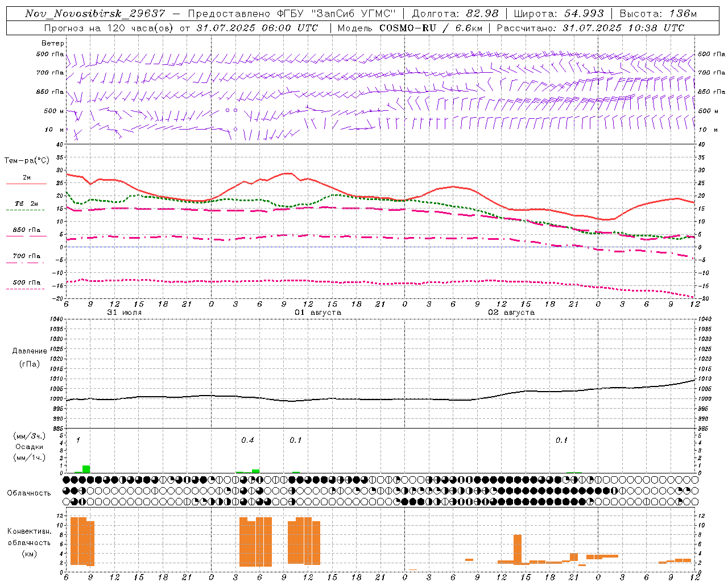
Task: Click the (гПа) pressure unit label
Action: (x=29, y=364)
